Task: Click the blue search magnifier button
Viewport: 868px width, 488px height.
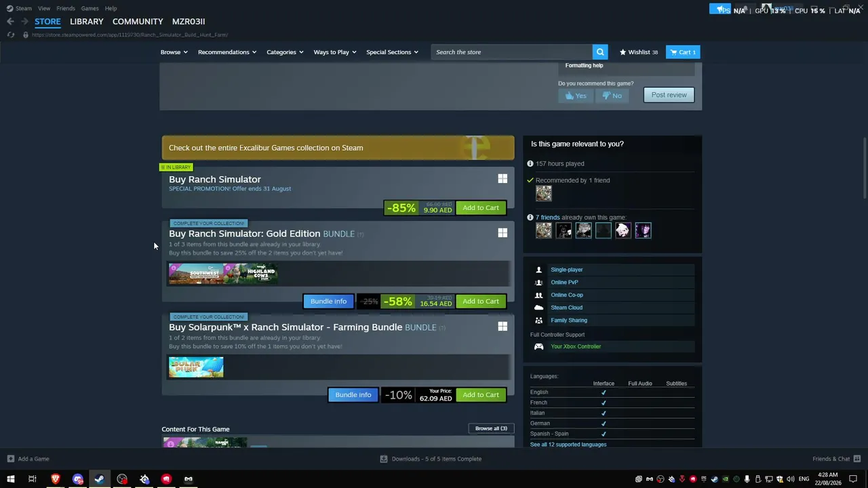Action: [600, 52]
